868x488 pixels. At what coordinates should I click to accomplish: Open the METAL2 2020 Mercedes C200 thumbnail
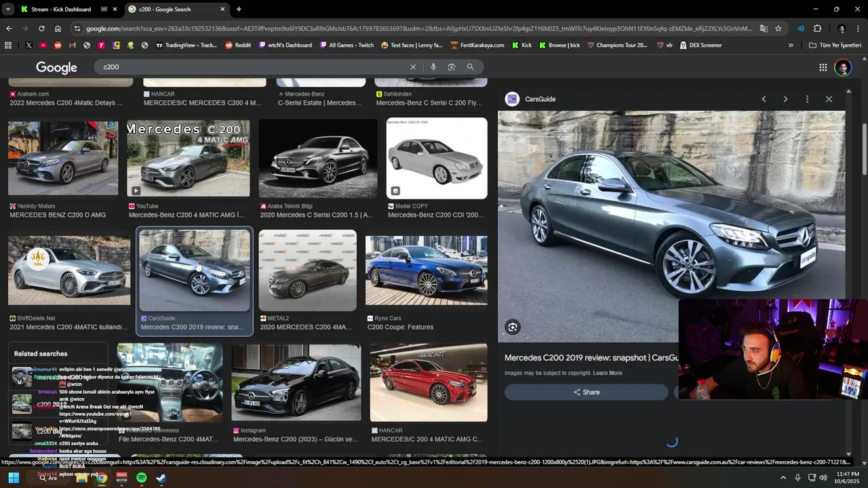[x=308, y=270]
